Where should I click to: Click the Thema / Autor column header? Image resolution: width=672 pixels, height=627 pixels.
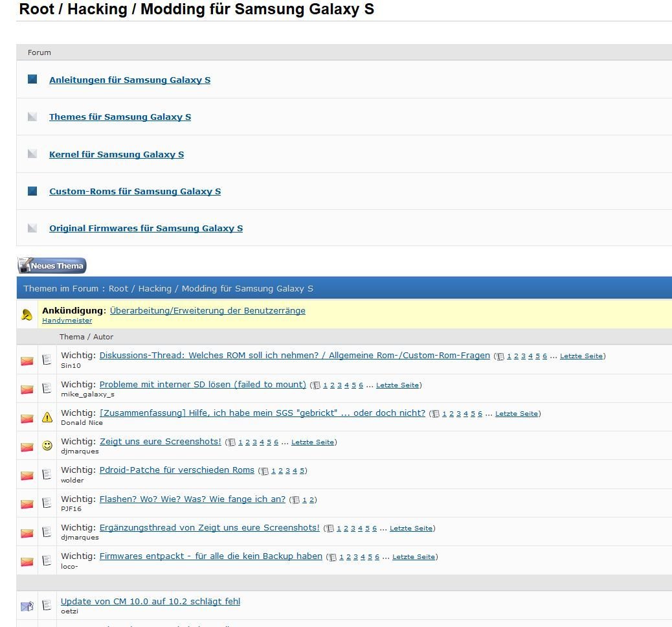[x=86, y=337]
